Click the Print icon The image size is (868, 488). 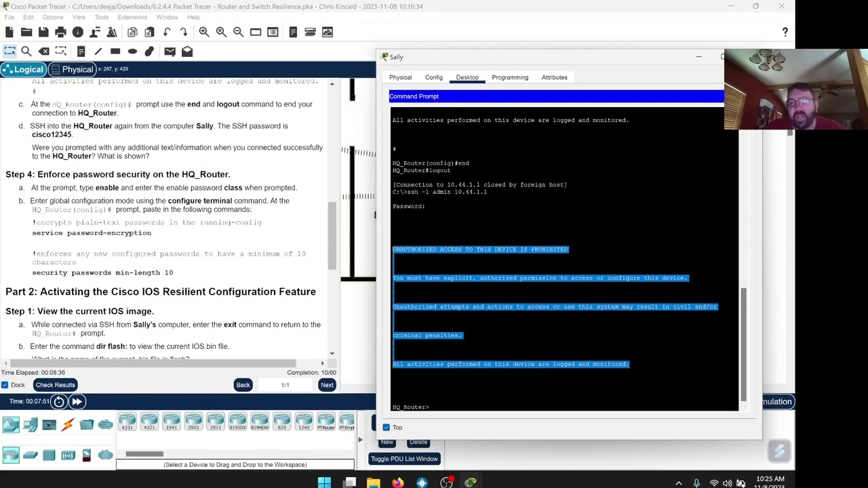pos(60,32)
